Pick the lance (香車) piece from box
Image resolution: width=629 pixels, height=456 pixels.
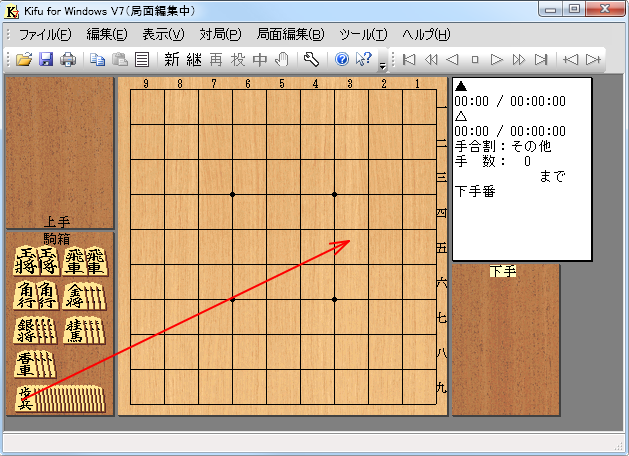(35, 365)
